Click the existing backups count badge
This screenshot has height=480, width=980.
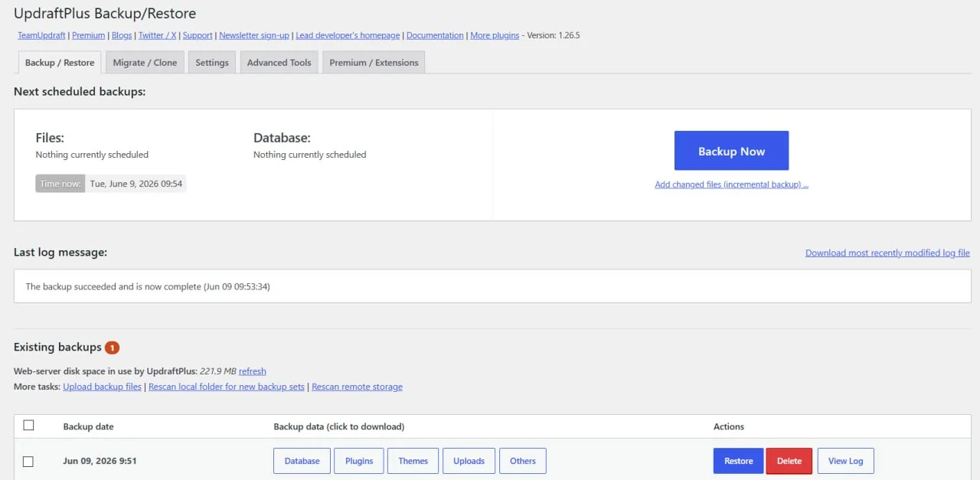(112, 348)
